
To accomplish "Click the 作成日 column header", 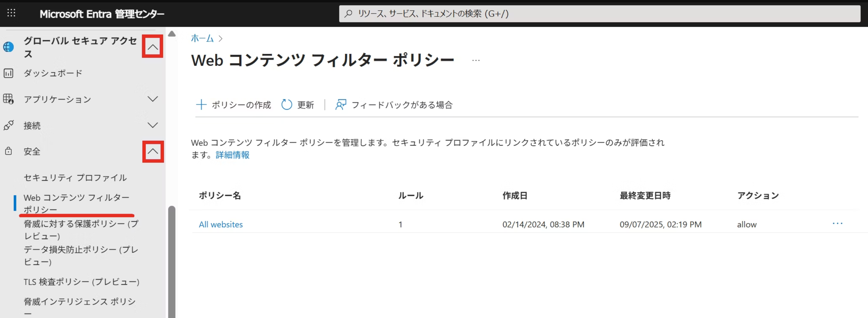I will 515,196.
